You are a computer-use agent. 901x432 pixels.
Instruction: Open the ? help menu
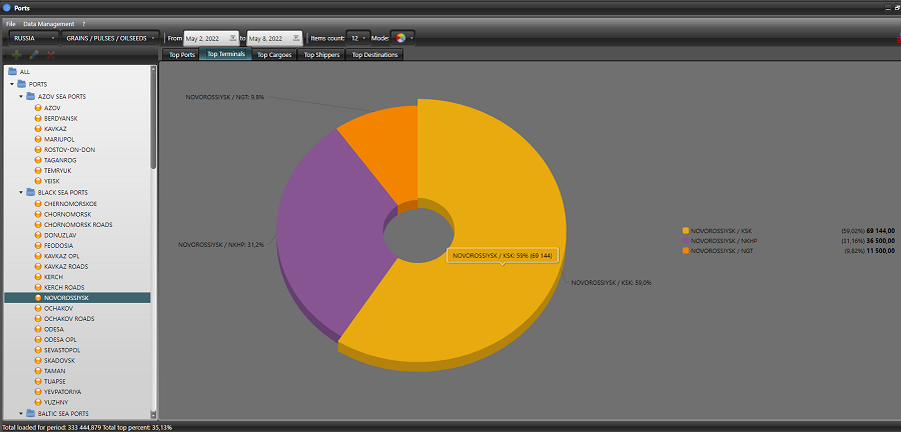[x=83, y=24]
